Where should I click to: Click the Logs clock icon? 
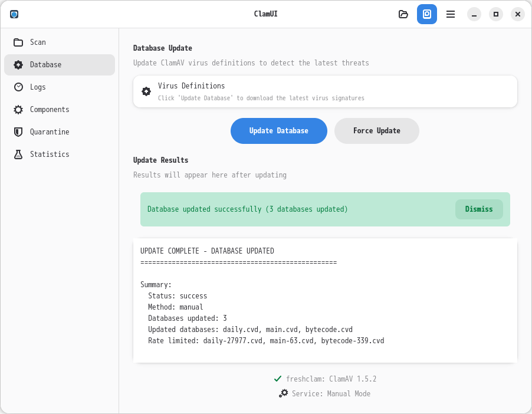click(18, 87)
